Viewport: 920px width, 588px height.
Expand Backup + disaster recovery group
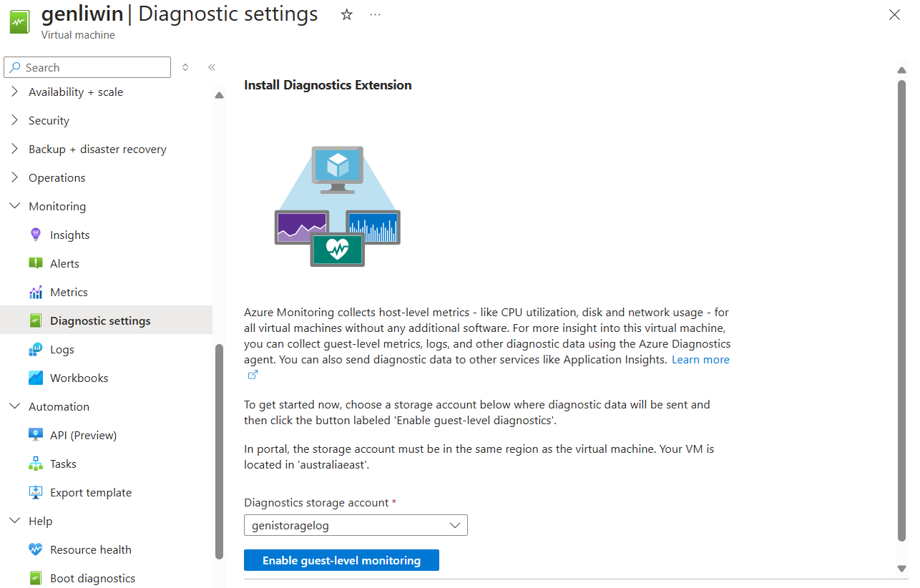pos(15,149)
